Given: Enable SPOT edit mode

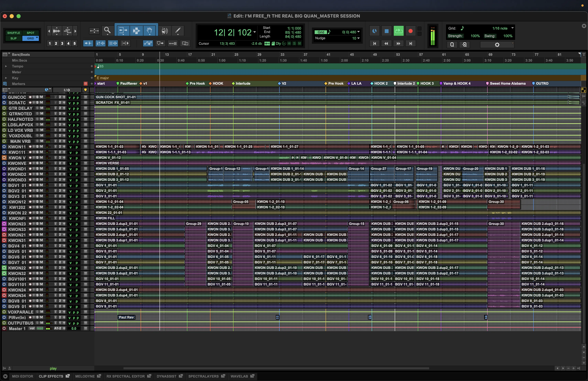Looking at the screenshot, I should pyautogui.click(x=30, y=33).
